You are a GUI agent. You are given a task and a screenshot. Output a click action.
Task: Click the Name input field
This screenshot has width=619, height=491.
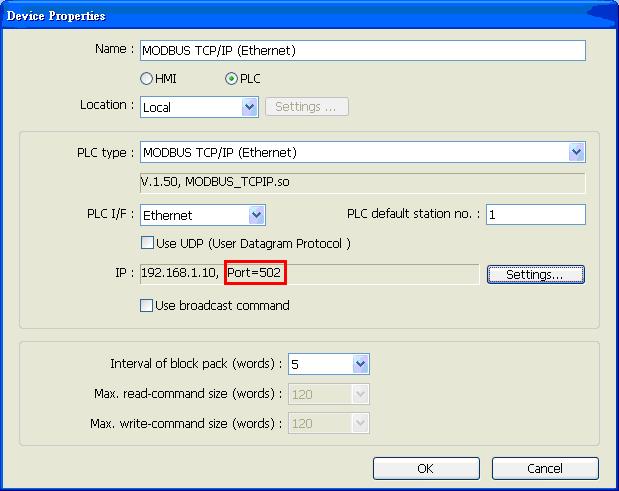click(x=363, y=51)
